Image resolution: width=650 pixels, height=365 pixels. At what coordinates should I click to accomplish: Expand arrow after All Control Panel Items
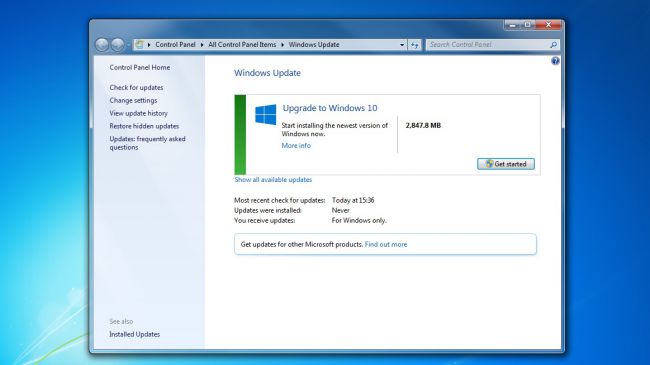(x=282, y=45)
